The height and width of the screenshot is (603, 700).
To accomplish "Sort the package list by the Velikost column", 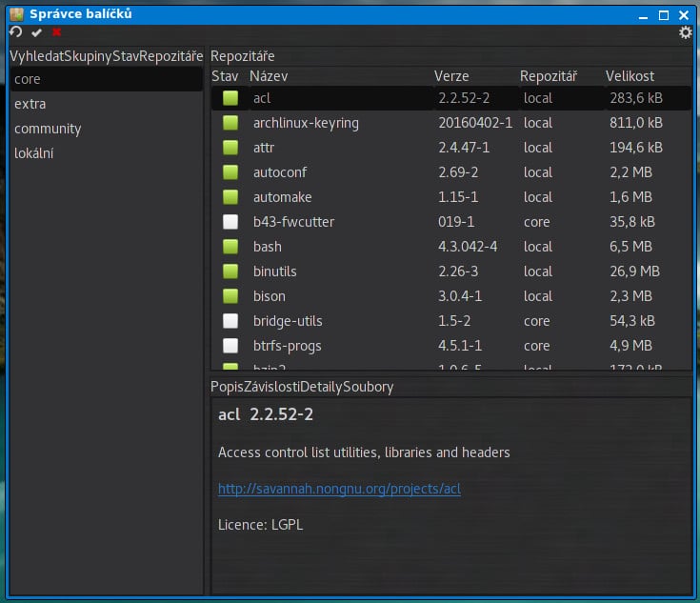I will tap(630, 75).
